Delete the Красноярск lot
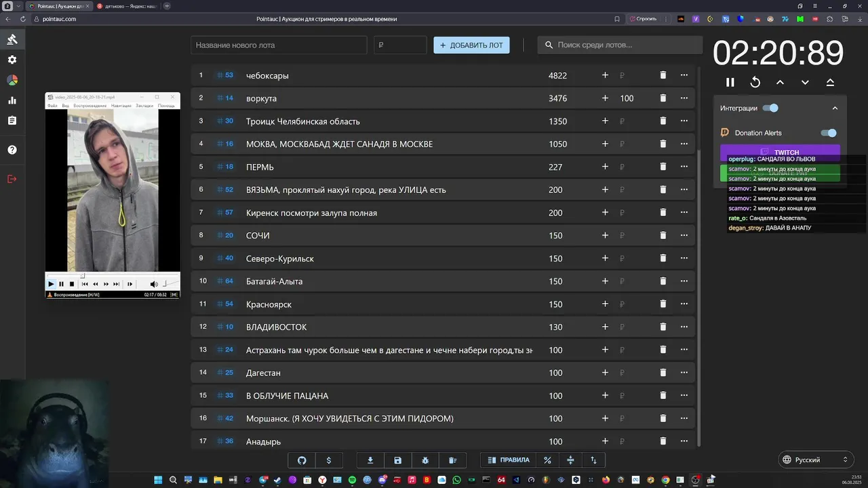 [663, 304]
